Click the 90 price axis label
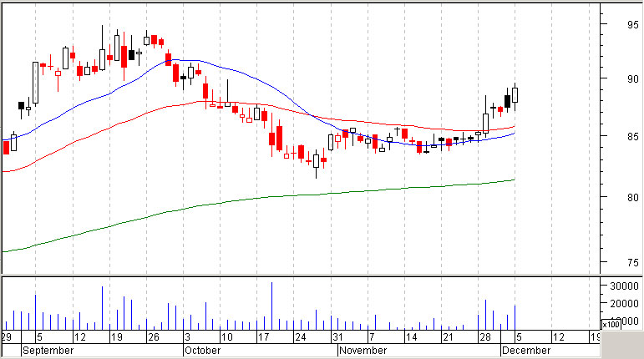This screenshot has width=644, height=359. (633, 79)
